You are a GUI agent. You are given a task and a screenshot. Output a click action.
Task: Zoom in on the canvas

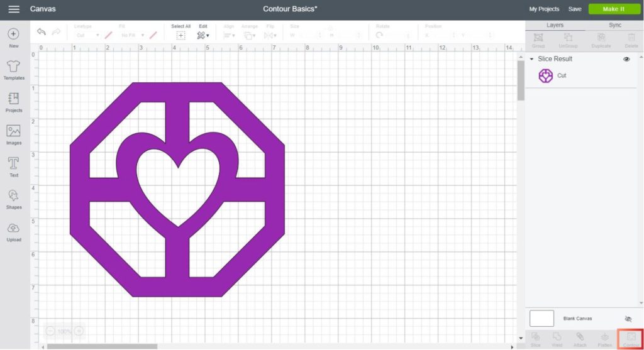tap(79, 331)
